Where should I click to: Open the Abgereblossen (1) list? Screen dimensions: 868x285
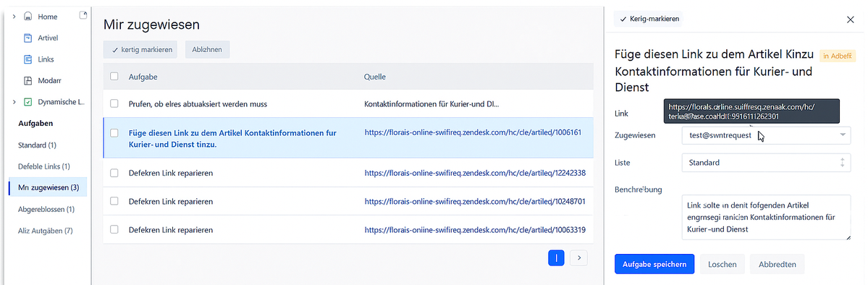coord(46,209)
